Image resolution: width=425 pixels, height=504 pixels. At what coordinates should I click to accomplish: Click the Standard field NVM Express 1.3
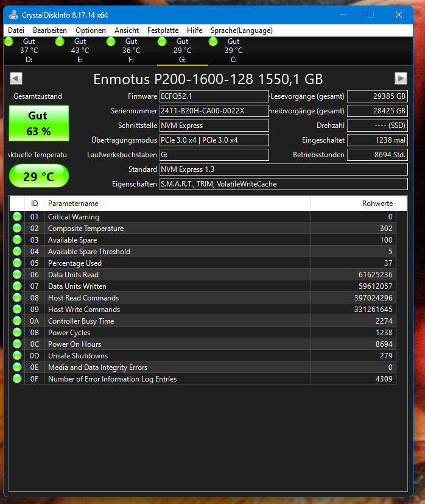[x=284, y=169]
